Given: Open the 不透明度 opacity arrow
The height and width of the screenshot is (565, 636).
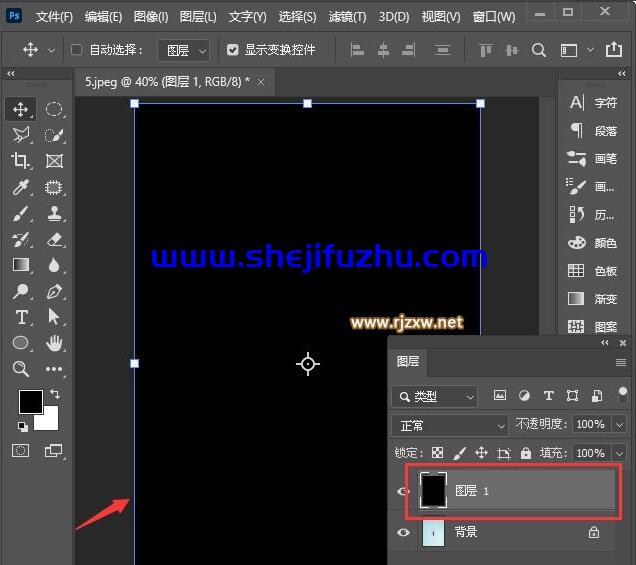Looking at the screenshot, I should pyautogui.click(x=619, y=425).
